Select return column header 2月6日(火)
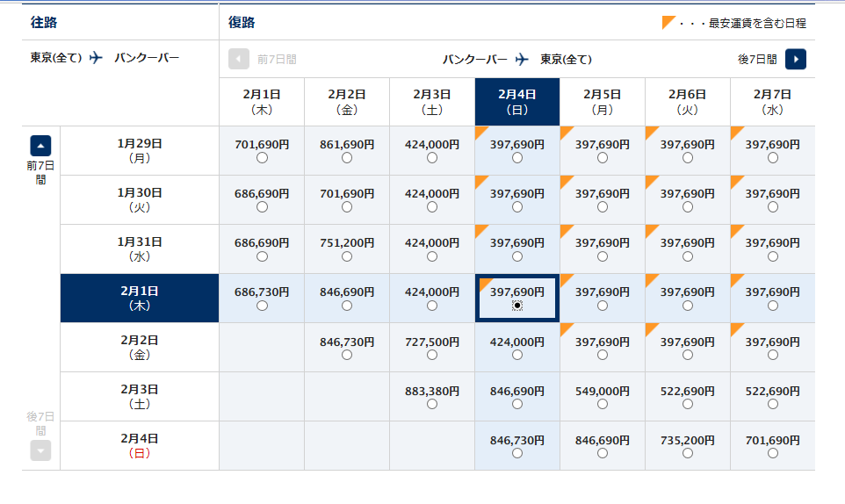Viewport: 845px width, 504px height. 688,102
